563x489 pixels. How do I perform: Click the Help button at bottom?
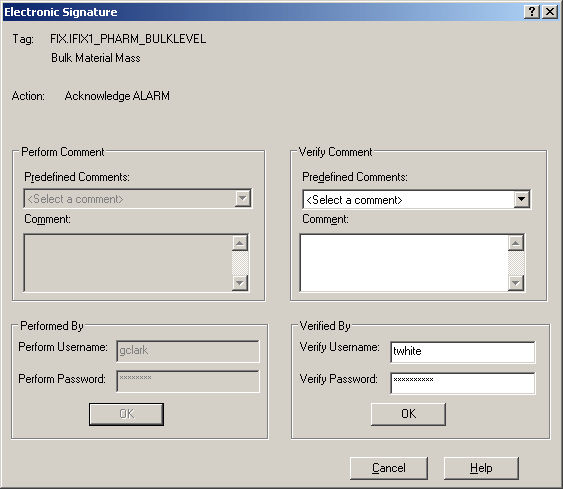point(481,468)
